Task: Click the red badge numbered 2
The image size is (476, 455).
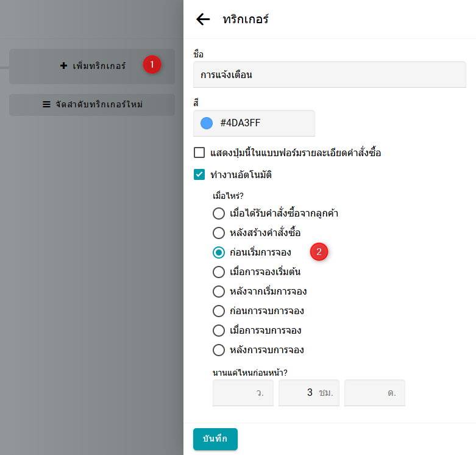Action: click(319, 251)
